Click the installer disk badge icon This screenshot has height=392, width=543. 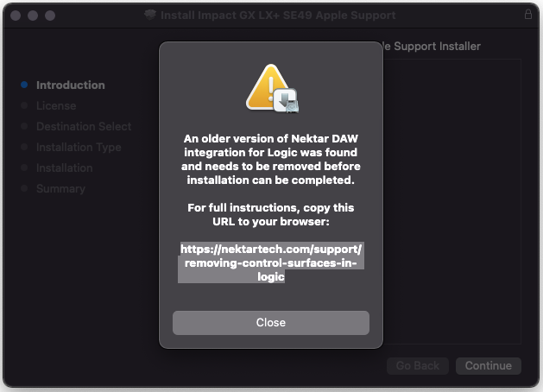pyautogui.click(x=286, y=101)
